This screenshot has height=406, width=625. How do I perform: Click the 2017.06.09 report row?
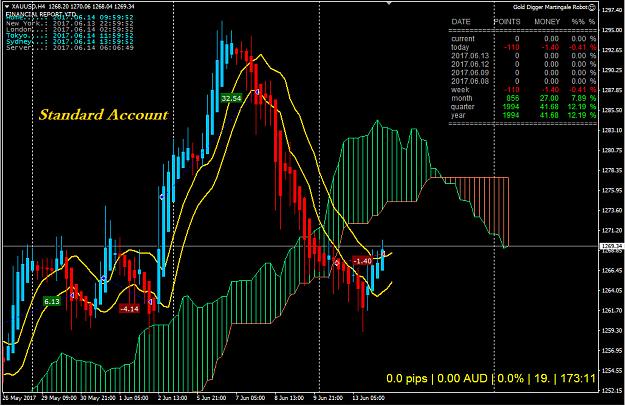click(523, 73)
